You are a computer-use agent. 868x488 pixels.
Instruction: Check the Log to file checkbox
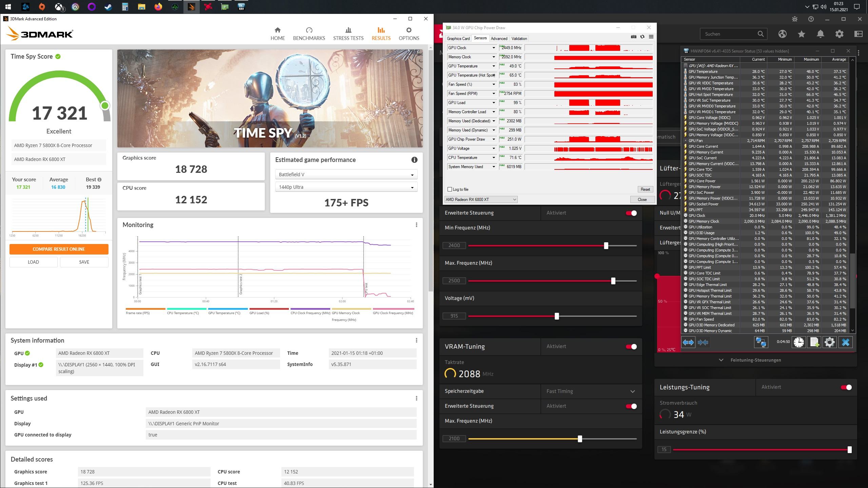click(450, 189)
